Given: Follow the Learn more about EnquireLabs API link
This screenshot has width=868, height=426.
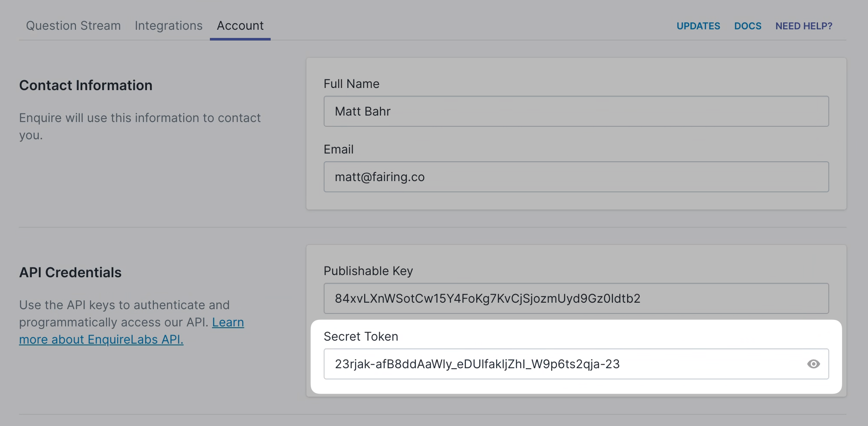Looking at the screenshot, I should (101, 340).
